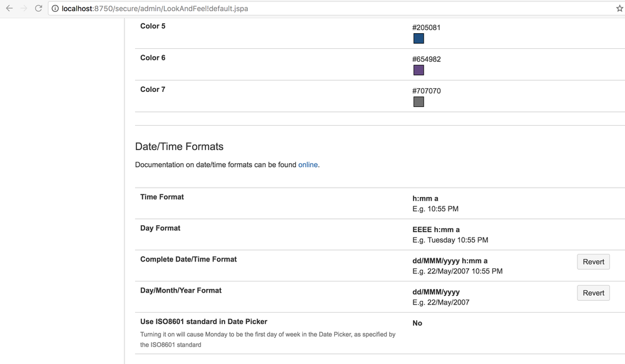The image size is (625, 364).
Task: Click the Day Format value EEEE h:mm a
Action: [435, 230]
